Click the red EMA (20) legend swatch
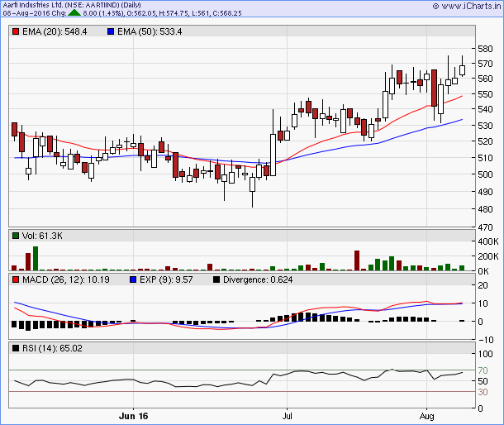The image size is (504, 425). [x=15, y=31]
